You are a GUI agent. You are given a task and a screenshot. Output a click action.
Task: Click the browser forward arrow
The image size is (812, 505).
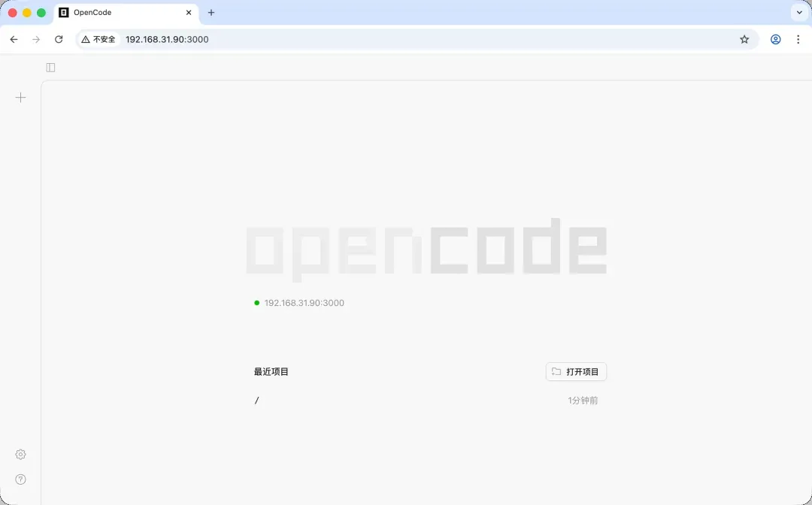pos(36,39)
